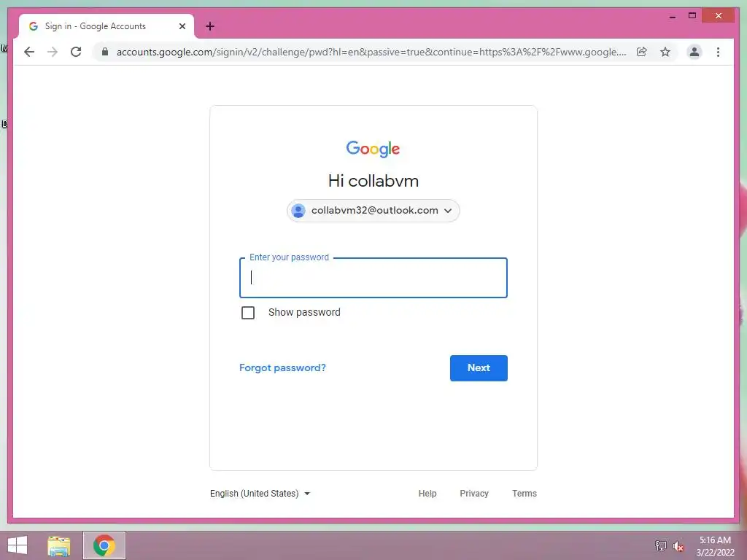Click the Forgot password? link

(282, 367)
